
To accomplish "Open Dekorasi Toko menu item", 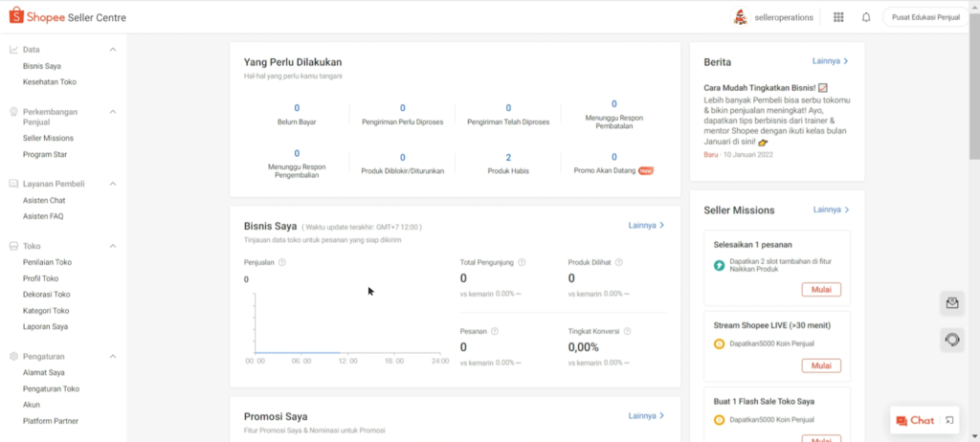I will [46, 295].
